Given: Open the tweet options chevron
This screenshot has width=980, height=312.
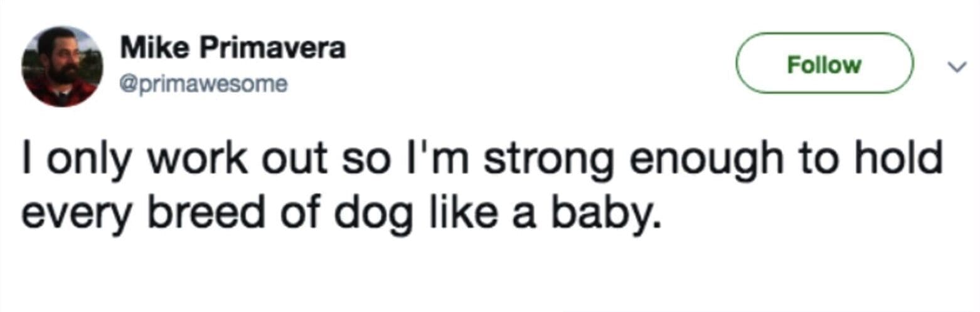Looking at the screenshot, I should coord(956,66).
